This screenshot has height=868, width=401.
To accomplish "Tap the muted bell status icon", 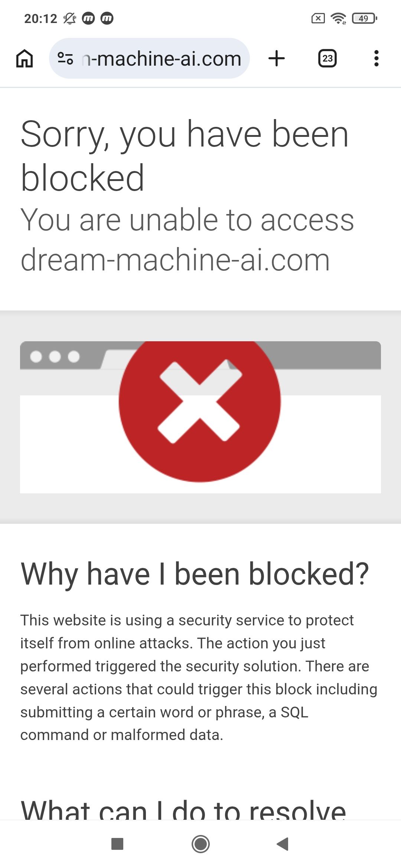I will click(69, 18).
